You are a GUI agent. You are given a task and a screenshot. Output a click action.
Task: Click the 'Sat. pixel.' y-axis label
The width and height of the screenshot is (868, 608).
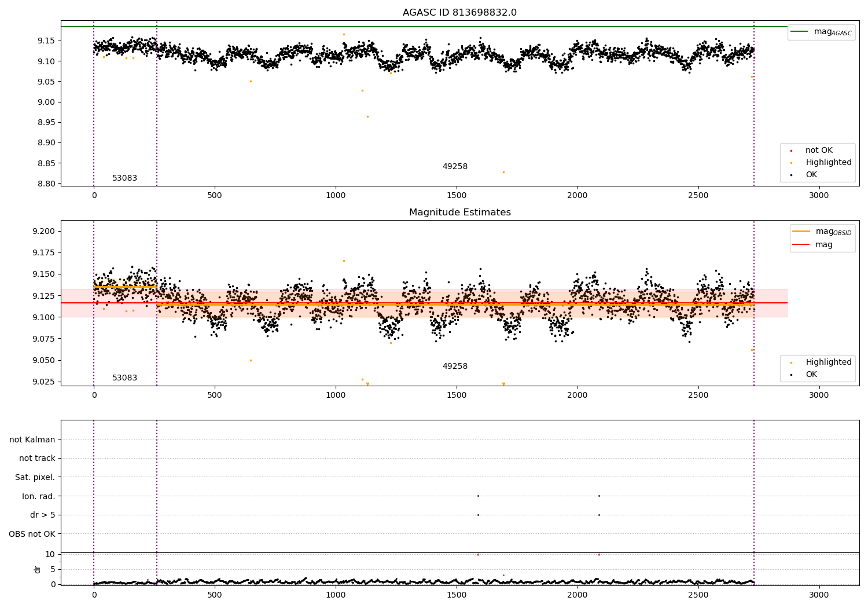click(x=35, y=478)
